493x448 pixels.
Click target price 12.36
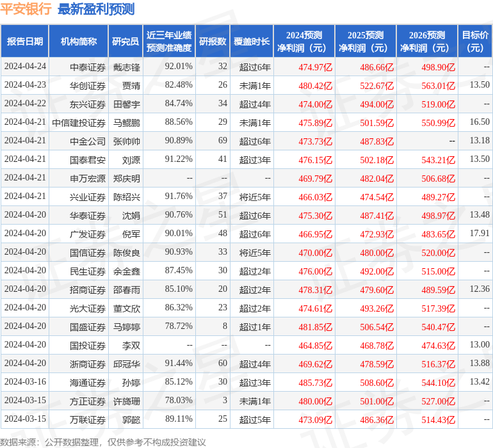point(480,289)
